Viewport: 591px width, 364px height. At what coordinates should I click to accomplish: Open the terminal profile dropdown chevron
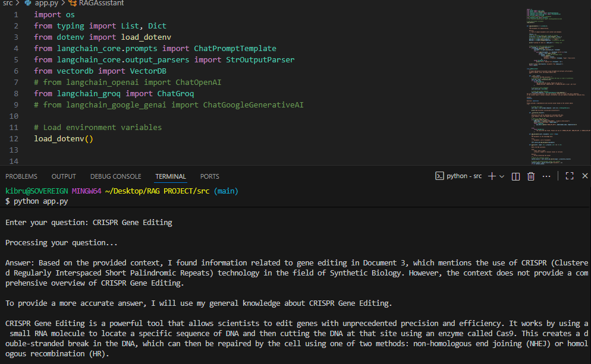point(502,176)
